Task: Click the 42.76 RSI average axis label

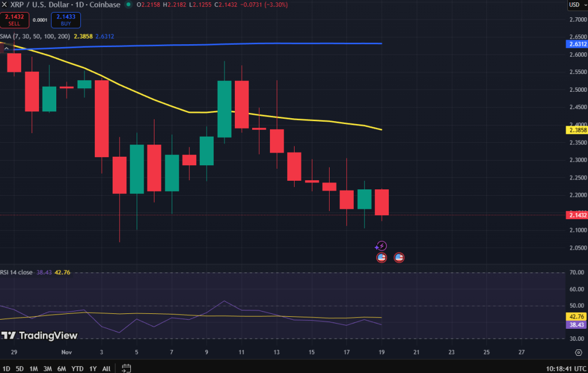Action: click(577, 316)
